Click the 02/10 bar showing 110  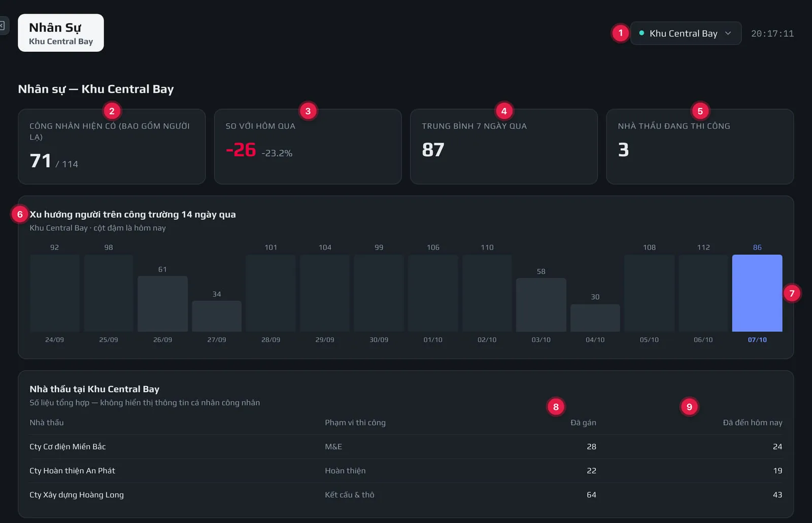pyautogui.click(x=487, y=293)
